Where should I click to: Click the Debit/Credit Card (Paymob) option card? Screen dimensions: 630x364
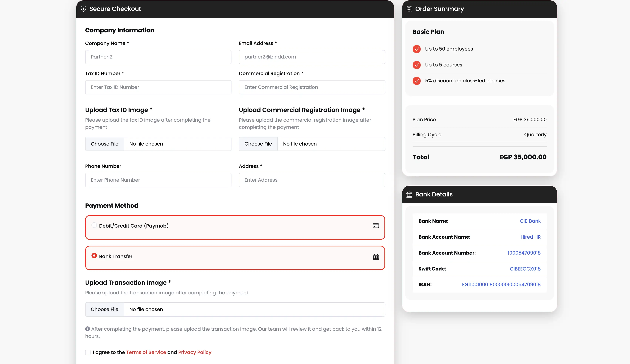click(235, 228)
